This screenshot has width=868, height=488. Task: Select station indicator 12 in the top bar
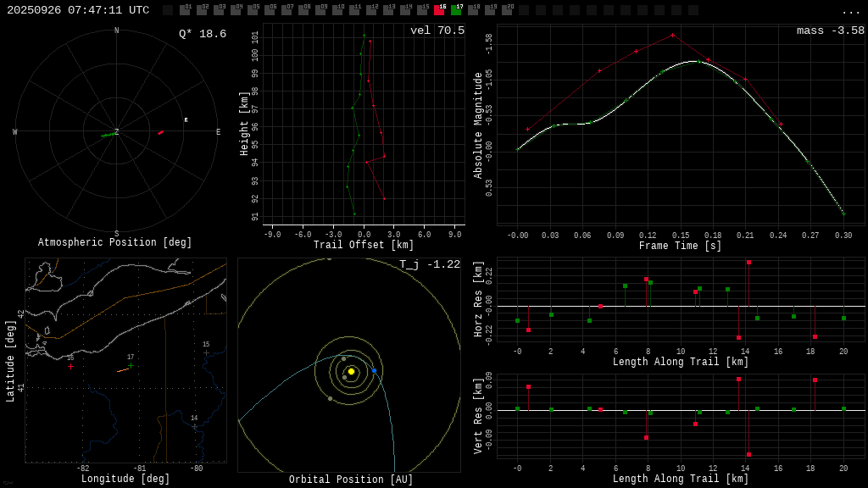[x=371, y=10]
